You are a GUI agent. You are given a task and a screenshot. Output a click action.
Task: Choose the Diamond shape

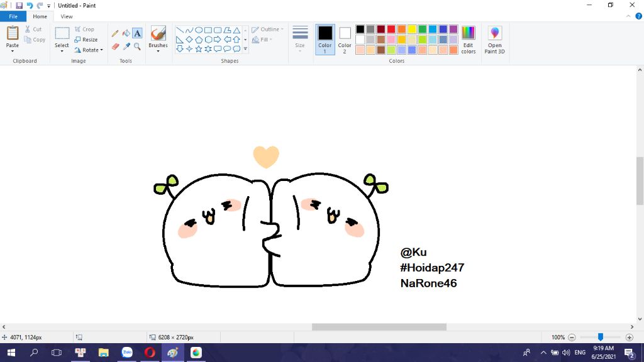point(189,40)
